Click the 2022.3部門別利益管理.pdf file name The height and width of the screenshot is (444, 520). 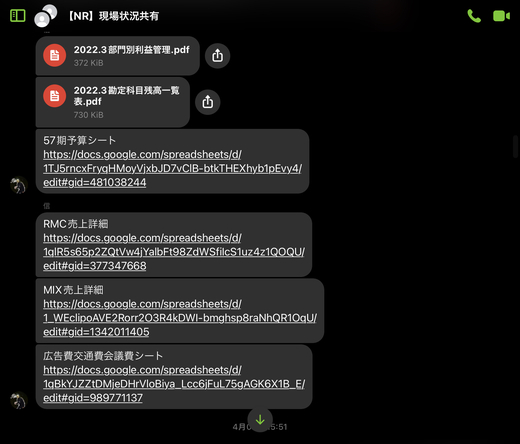click(132, 50)
